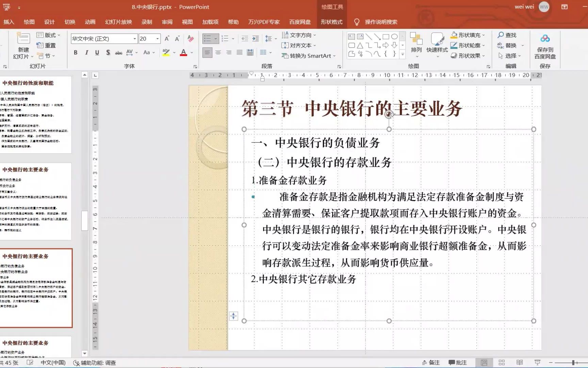The height and width of the screenshot is (368, 588).
Task: Toggle underline formatting
Action: 97,52
